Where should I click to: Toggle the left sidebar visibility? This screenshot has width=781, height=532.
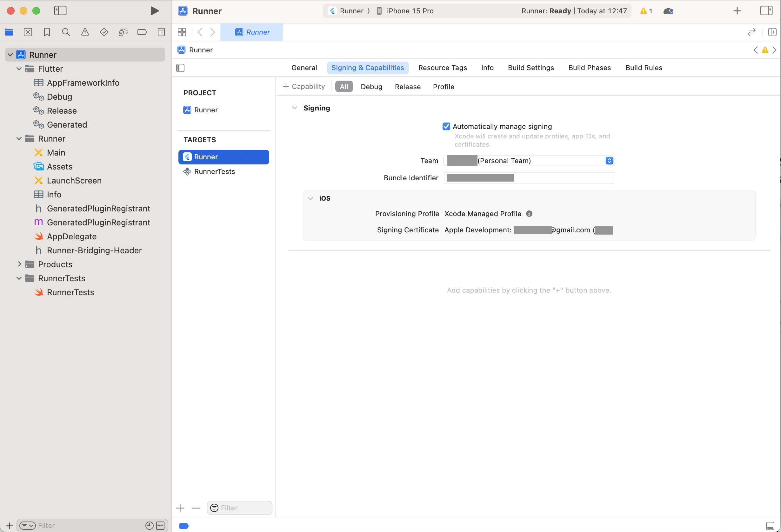coord(61,10)
